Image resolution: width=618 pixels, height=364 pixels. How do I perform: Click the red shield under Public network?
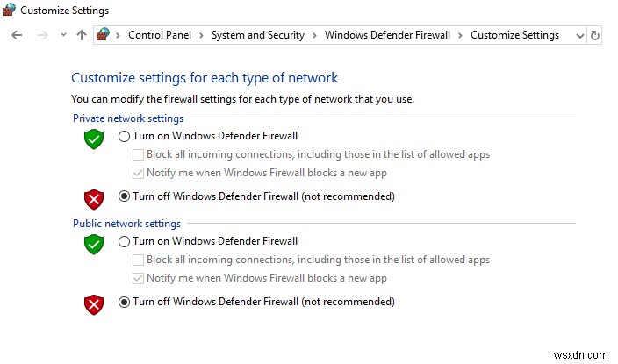(x=94, y=304)
